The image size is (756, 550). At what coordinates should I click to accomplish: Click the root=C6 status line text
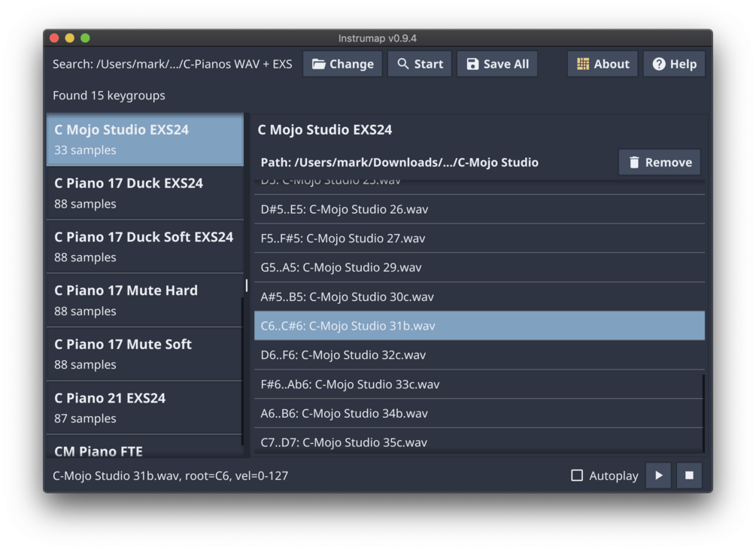[170, 476]
